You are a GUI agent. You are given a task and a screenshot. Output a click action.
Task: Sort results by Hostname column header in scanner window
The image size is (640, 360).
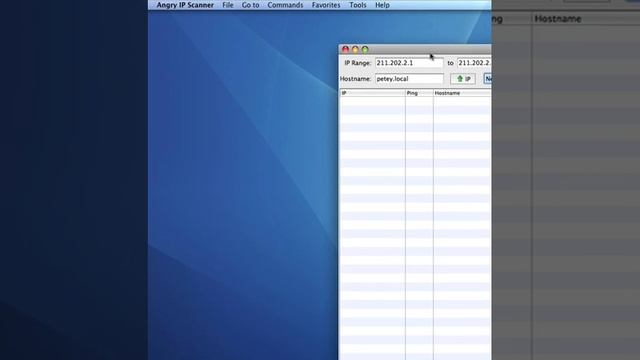click(x=462, y=93)
